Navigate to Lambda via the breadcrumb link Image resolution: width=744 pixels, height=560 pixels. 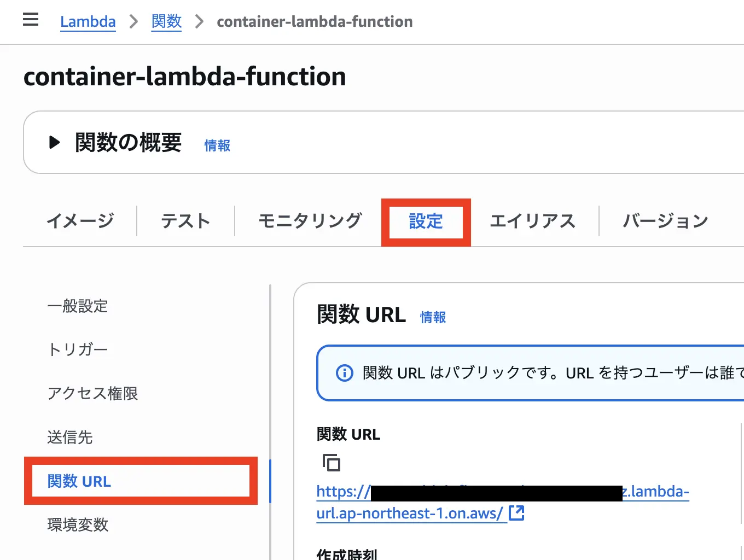88,22
